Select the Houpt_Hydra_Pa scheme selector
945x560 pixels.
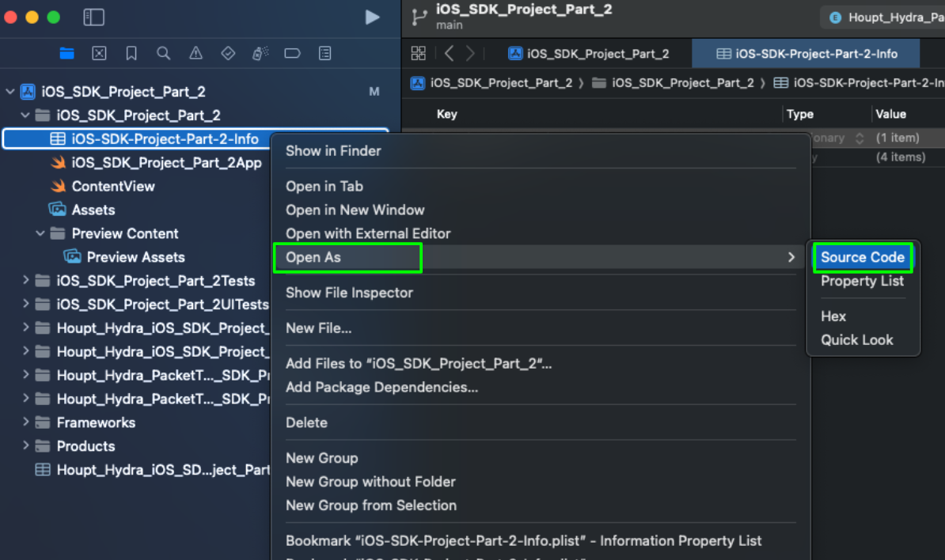click(x=885, y=17)
